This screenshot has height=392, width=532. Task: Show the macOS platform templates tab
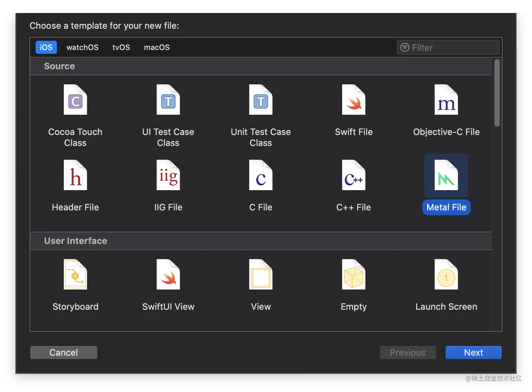[x=157, y=47]
